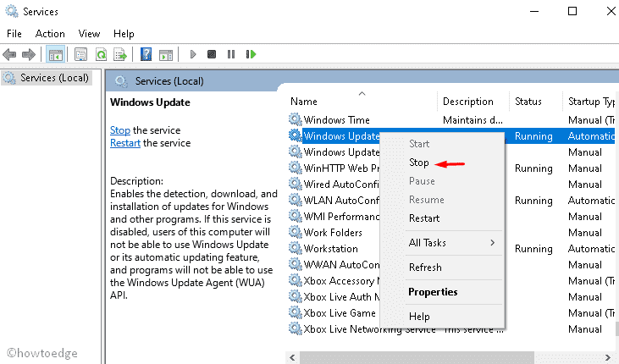The width and height of the screenshot is (619, 364).
Task: Click gear icon beside WLAN AutoConfig
Action: click(295, 200)
